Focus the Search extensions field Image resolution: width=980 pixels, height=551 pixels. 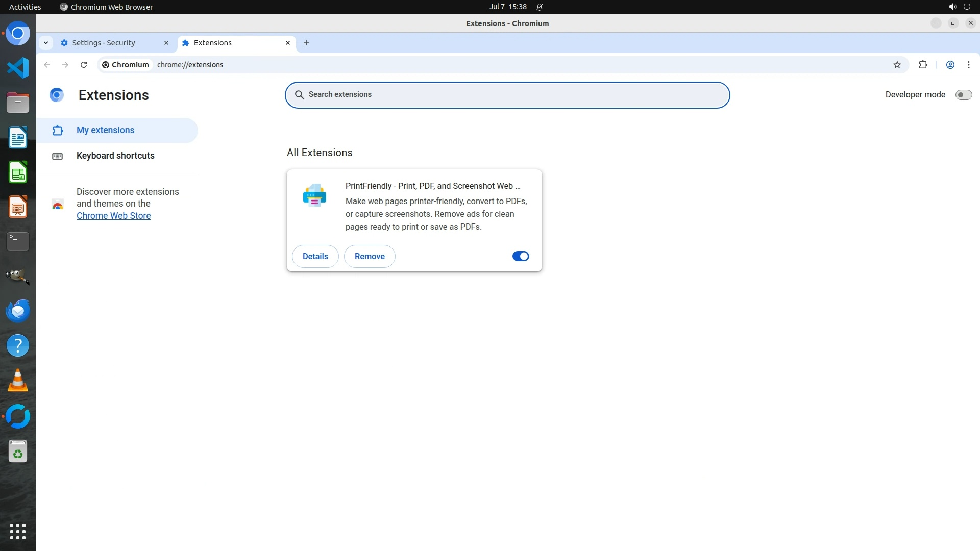[x=507, y=95]
